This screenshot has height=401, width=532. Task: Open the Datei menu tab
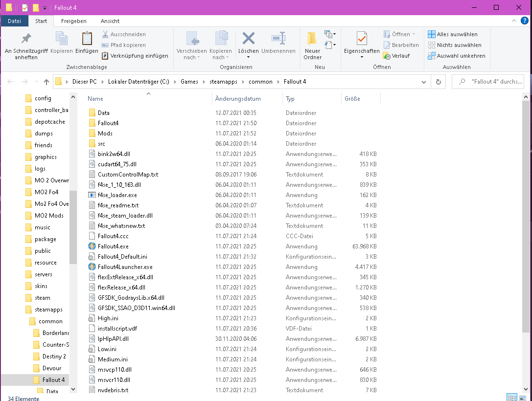pos(14,21)
